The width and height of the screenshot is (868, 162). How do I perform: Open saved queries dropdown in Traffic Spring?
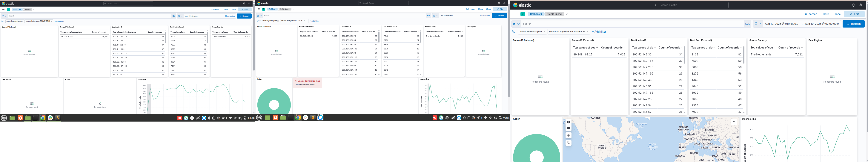[516, 24]
